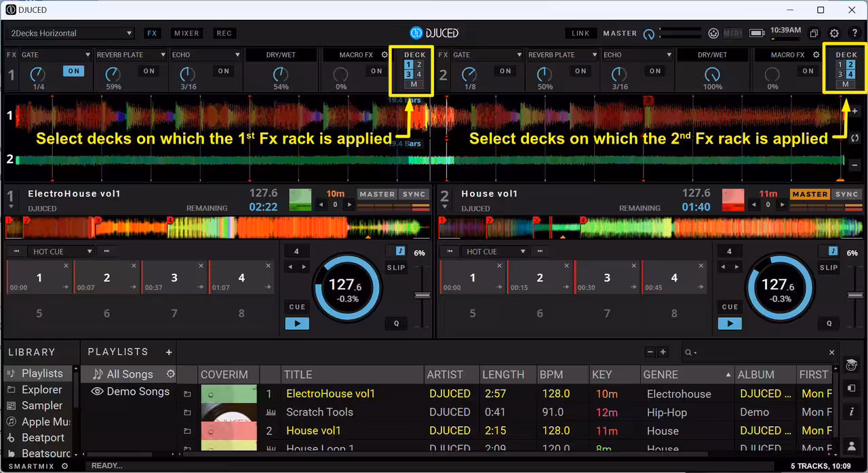Reset waveform zoom with circular arrows icon
Viewport: 868px width, 473px height.
854,138
